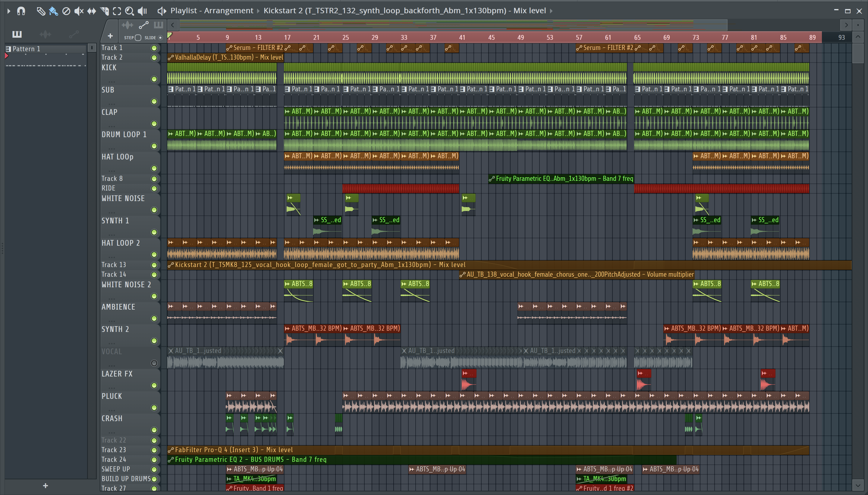This screenshot has width=868, height=495.
Task: Select Pattern 1 in the picker
Action: (x=27, y=49)
